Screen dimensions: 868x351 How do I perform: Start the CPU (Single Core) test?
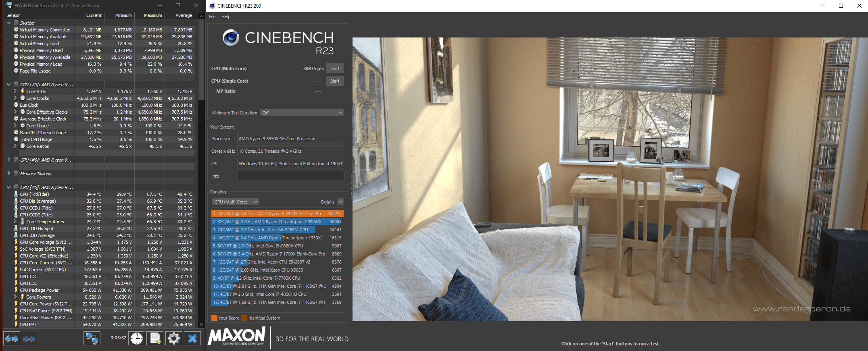[335, 81]
